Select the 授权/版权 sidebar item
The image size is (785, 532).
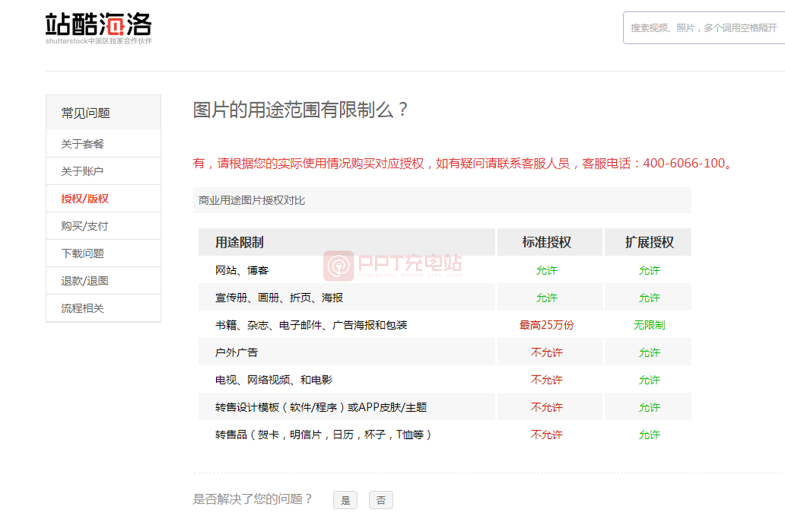click(x=85, y=199)
